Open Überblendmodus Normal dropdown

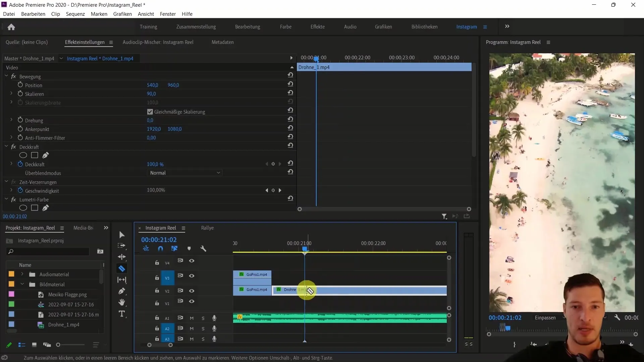point(184,173)
